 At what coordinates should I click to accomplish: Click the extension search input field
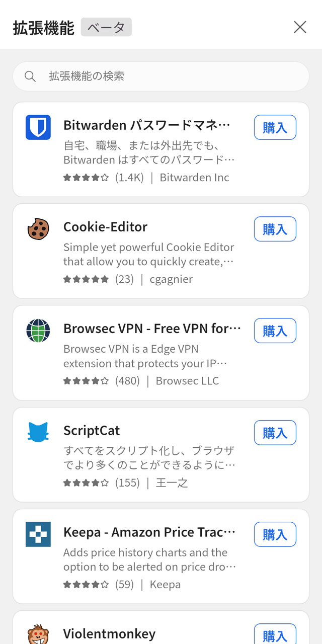[161, 76]
